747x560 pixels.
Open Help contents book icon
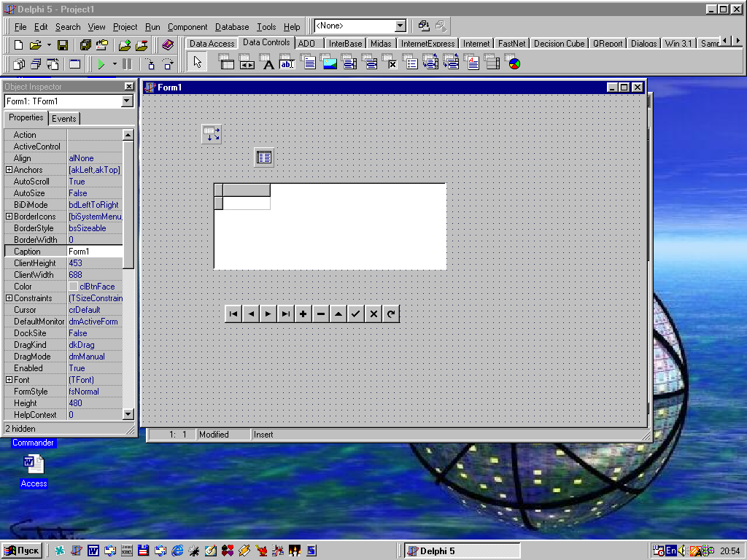click(168, 44)
